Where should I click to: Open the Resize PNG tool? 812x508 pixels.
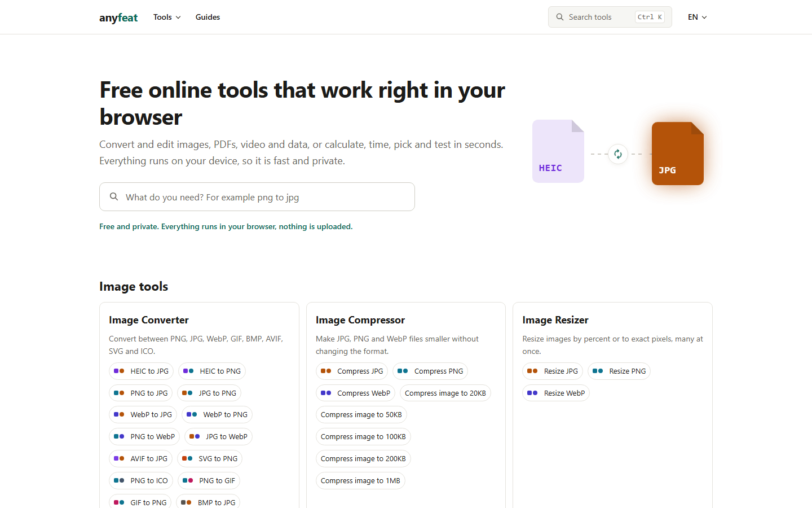(x=619, y=371)
